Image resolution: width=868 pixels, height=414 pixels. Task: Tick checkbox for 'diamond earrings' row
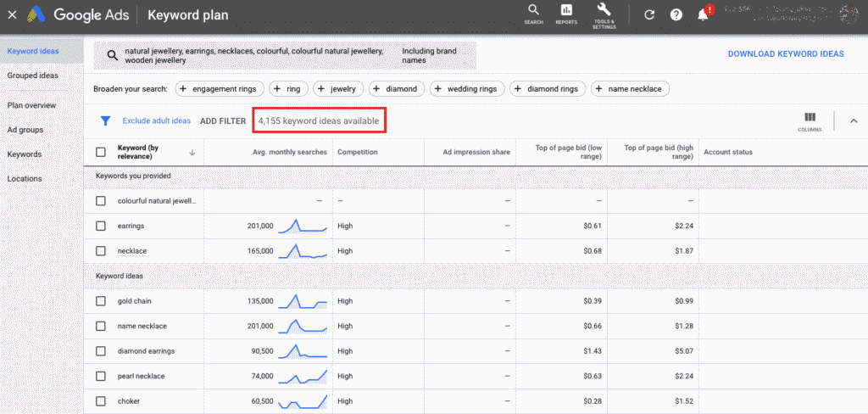101,351
